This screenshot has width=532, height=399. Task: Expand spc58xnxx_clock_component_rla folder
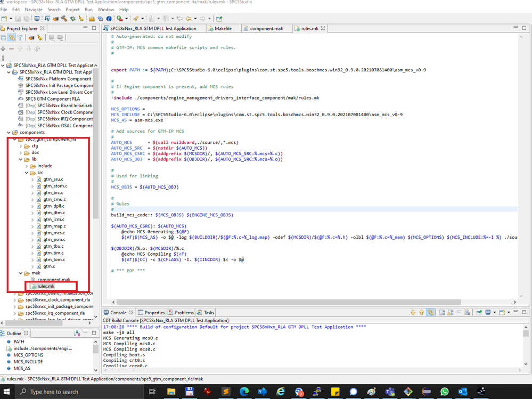[x=14, y=300]
